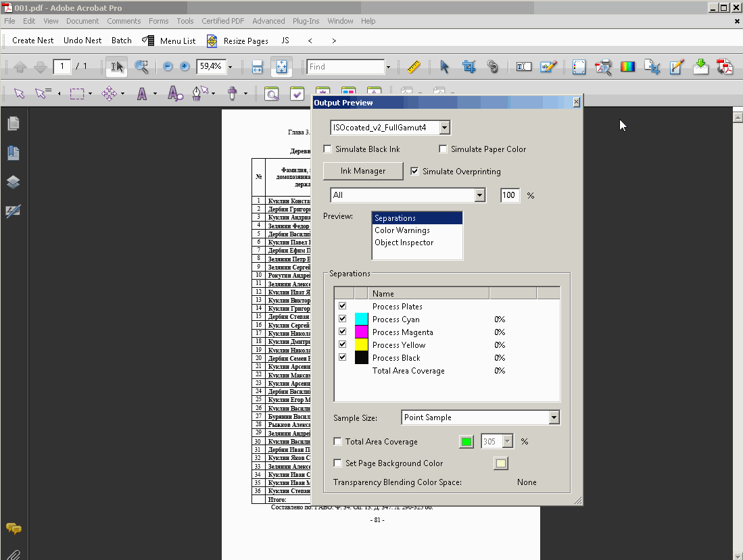
Task: Uncheck the Process Yellow plate
Action: pyautogui.click(x=343, y=344)
